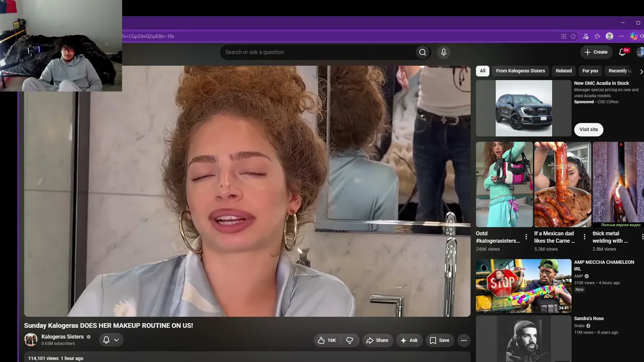
Task: Click the "114,101 views 1 hour ago" description text
Action: 56,358
